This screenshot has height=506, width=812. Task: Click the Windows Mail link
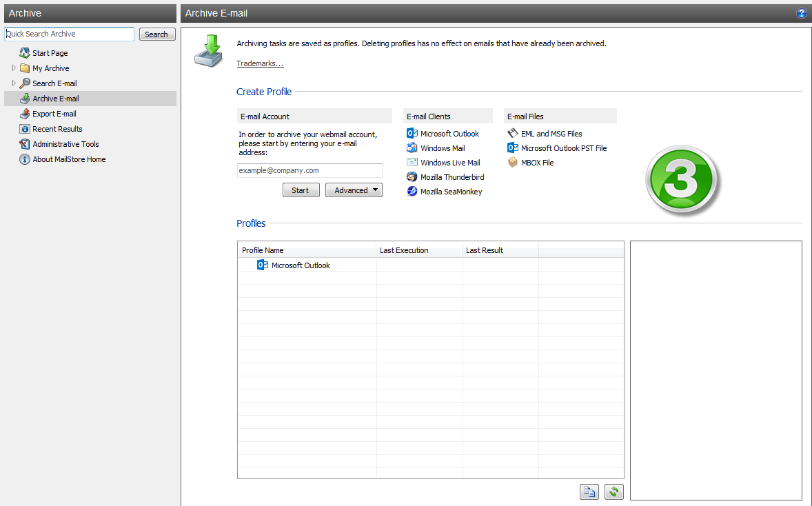pyautogui.click(x=443, y=148)
